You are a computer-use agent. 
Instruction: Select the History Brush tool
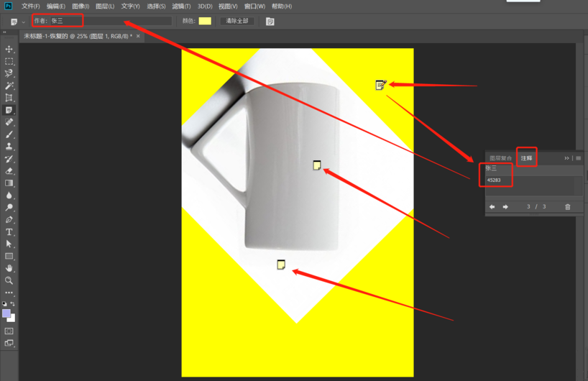coord(9,159)
